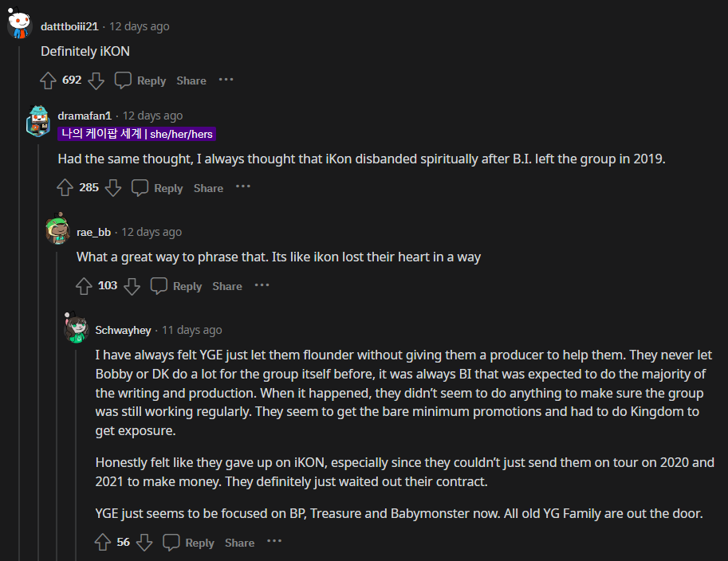
Task: Upvote Schwayhey's comment about YGE
Action: (103, 542)
